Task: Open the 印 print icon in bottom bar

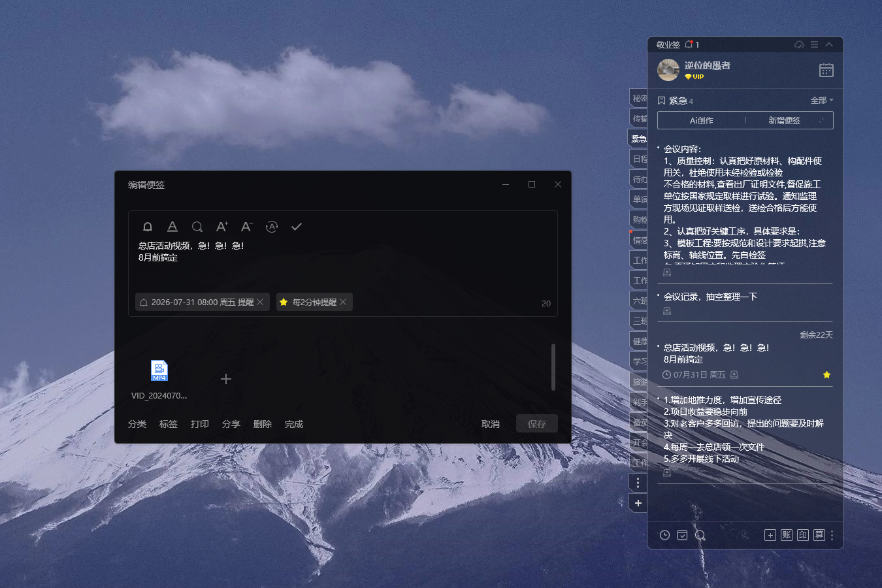Action: (x=803, y=535)
